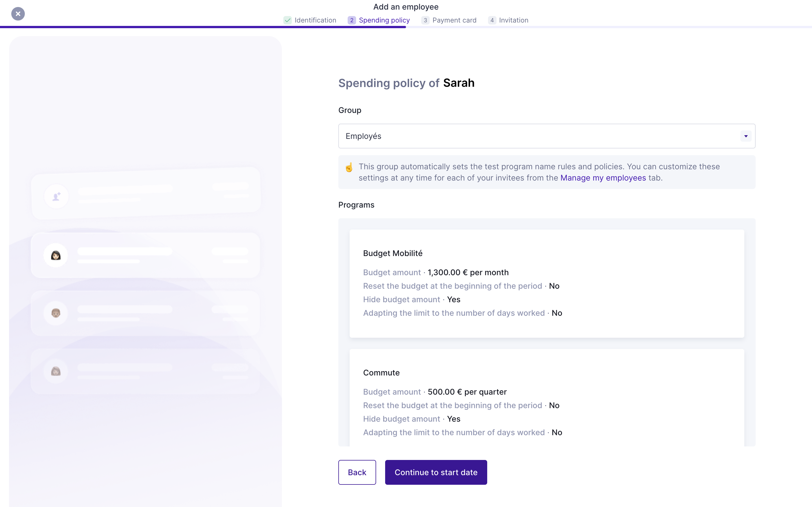Close the Add an employee wizard
The image size is (812, 507).
[x=18, y=14]
